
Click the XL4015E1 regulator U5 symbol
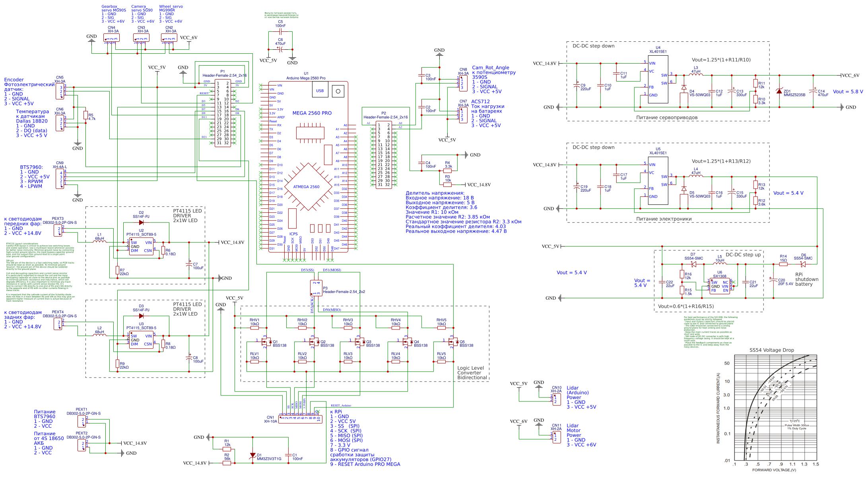(658, 181)
